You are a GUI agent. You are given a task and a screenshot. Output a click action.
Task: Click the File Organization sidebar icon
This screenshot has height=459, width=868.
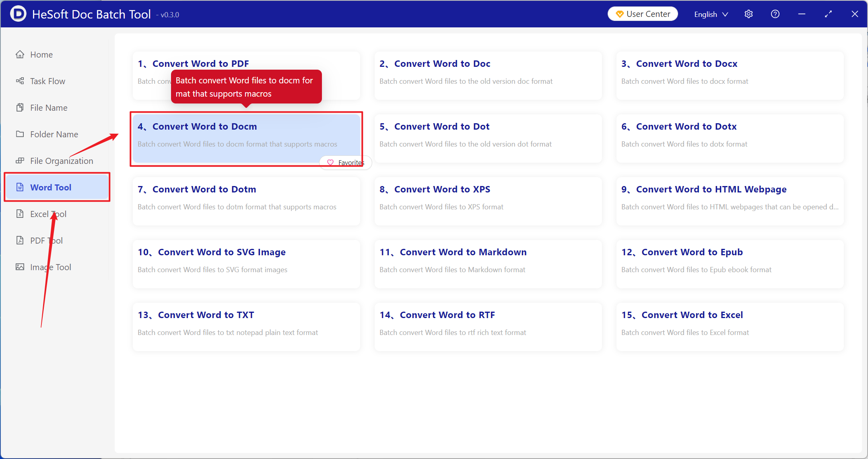(20, 161)
